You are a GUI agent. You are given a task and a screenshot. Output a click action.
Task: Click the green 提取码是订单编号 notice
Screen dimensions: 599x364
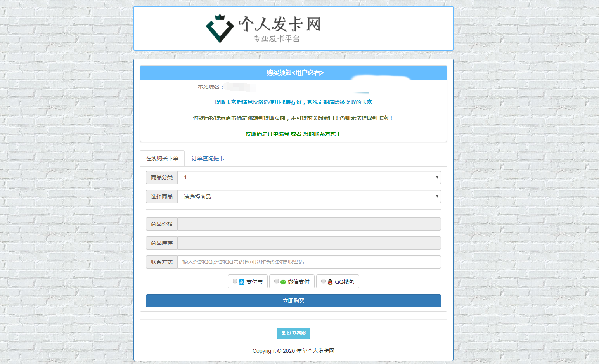[x=293, y=134]
